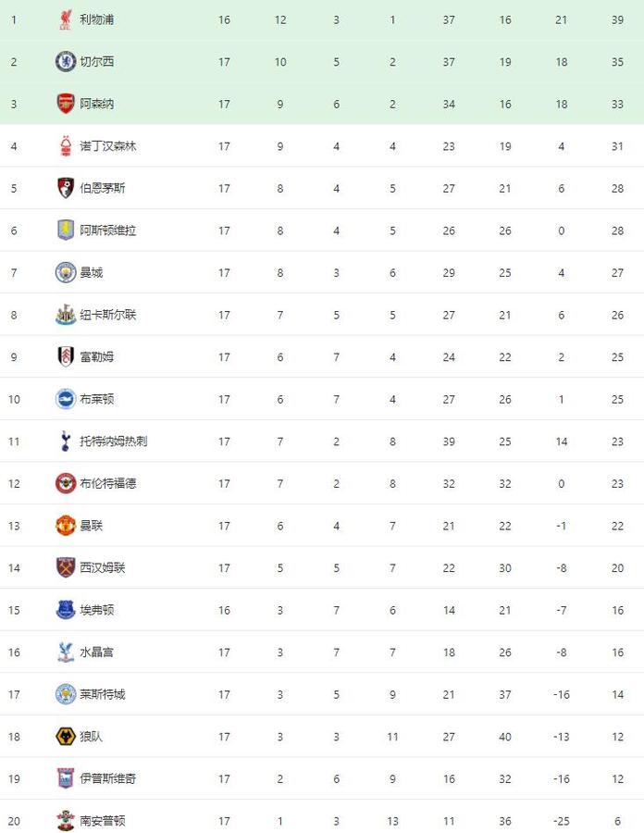This screenshot has width=644, height=833.
Task: Click the Chelsea club crest icon
Action: 66,62
